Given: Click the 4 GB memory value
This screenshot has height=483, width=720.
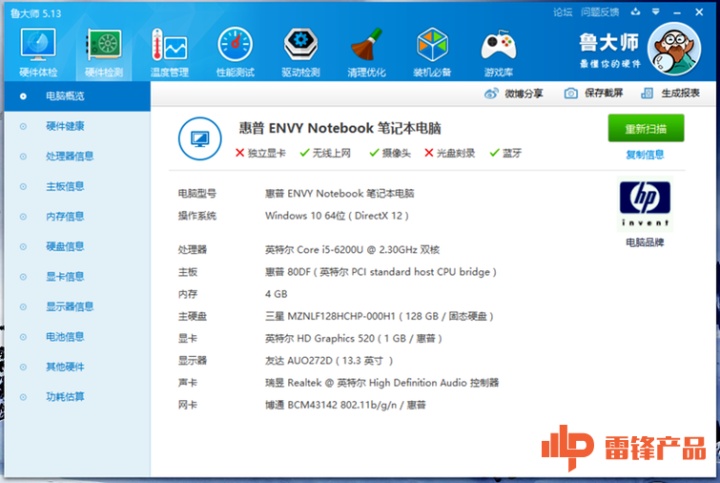Looking at the screenshot, I should click(x=276, y=294).
